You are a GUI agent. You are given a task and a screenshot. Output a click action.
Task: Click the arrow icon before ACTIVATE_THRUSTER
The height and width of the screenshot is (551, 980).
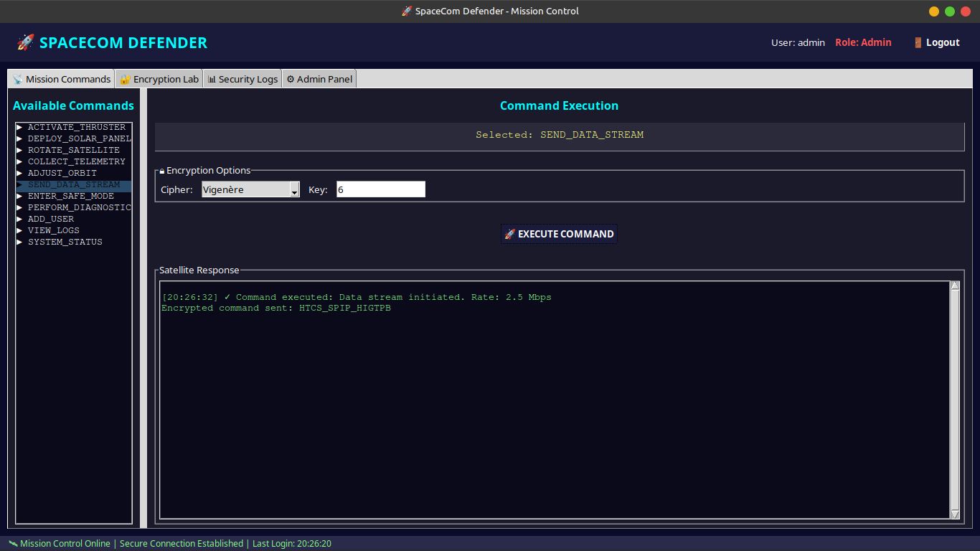(20, 127)
